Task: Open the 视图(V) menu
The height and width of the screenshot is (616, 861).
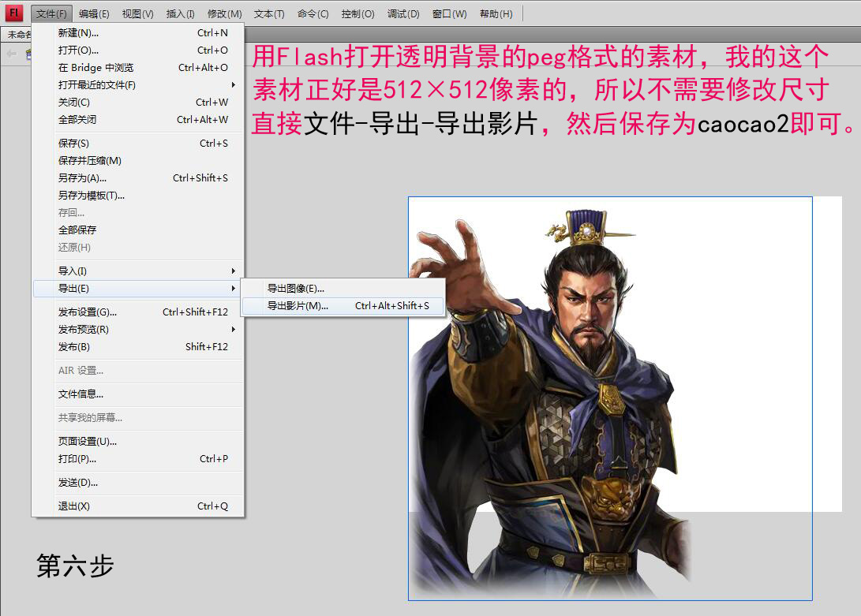Action: [x=138, y=13]
